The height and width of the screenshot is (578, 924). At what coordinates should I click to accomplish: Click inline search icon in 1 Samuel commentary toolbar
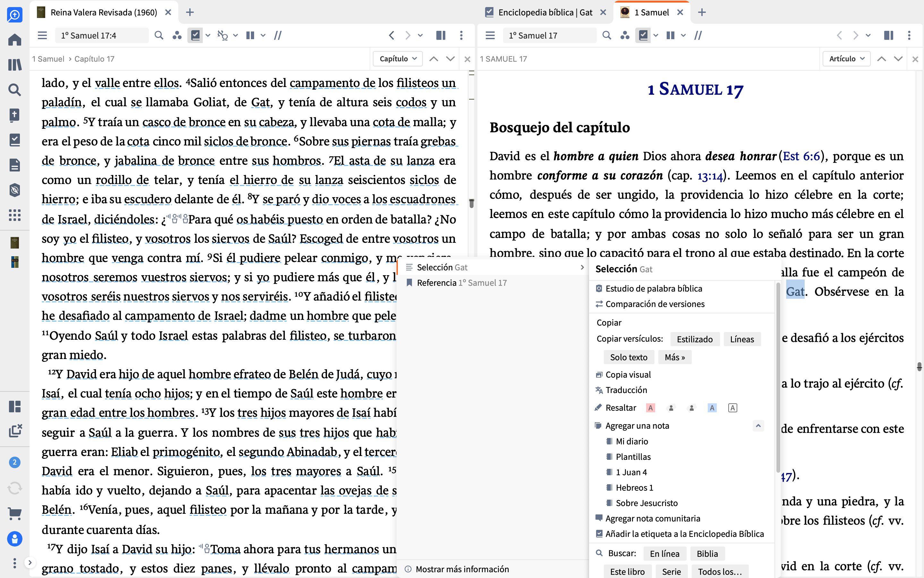(698, 36)
